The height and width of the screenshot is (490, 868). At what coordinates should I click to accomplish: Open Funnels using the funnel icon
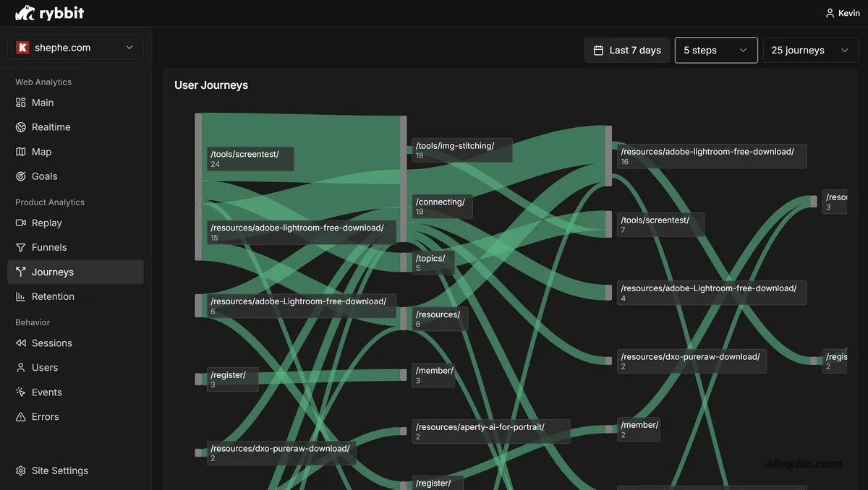tap(21, 247)
